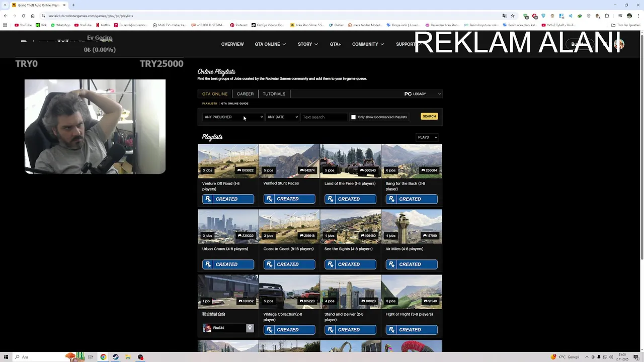
Task: Open the Tüm Yer İşaretleri bookmarks folder
Action: (626, 25)
